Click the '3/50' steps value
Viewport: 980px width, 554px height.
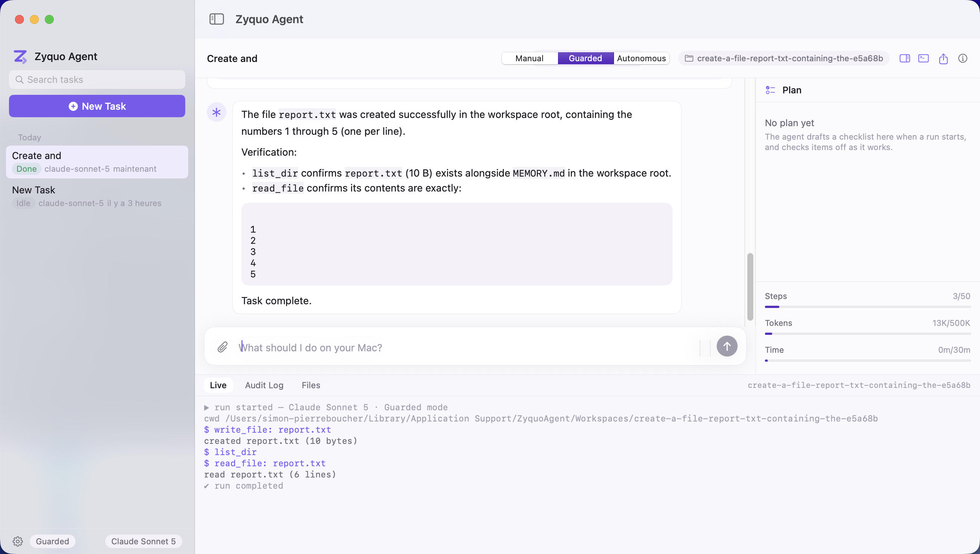click(961, 296)
